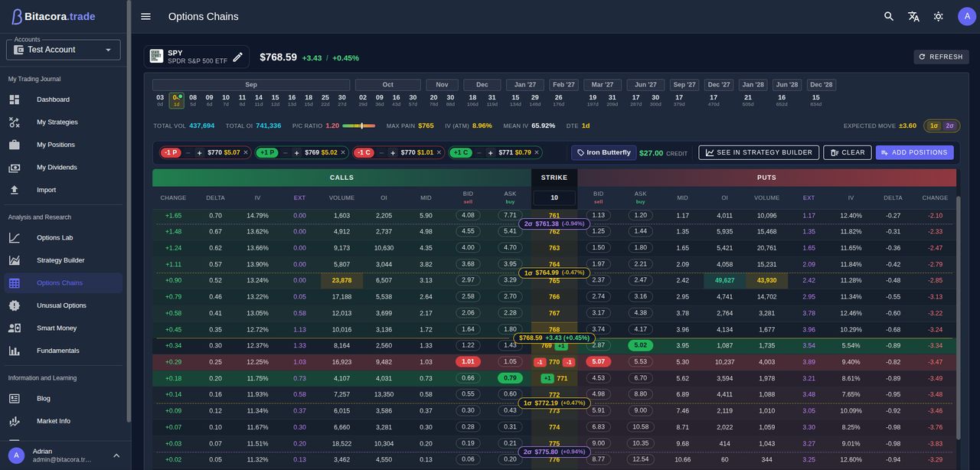Open the hamburger navigation menu
The image size is (980, 470).
coord(145,16)
